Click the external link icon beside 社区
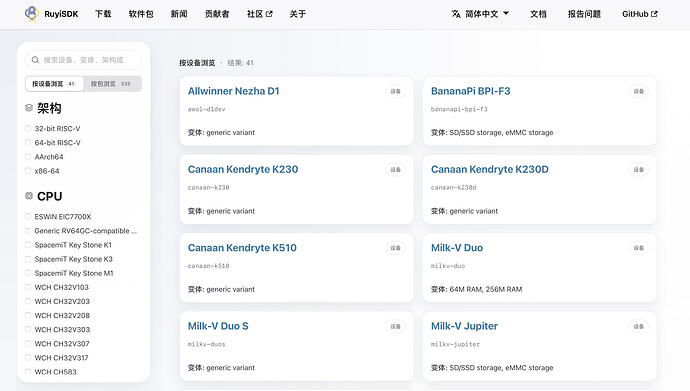Image resolution: width=690 pixels, height=391 pixels. coord(269,14)
